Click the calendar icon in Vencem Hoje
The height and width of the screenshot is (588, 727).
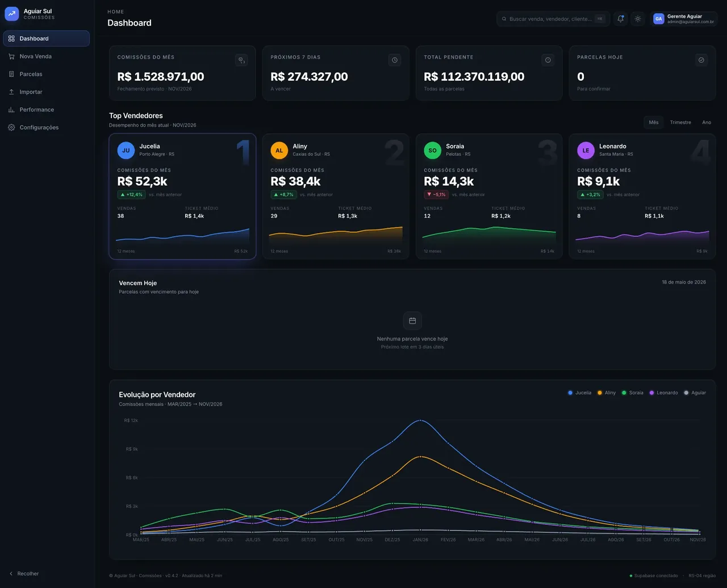point(412,321)
